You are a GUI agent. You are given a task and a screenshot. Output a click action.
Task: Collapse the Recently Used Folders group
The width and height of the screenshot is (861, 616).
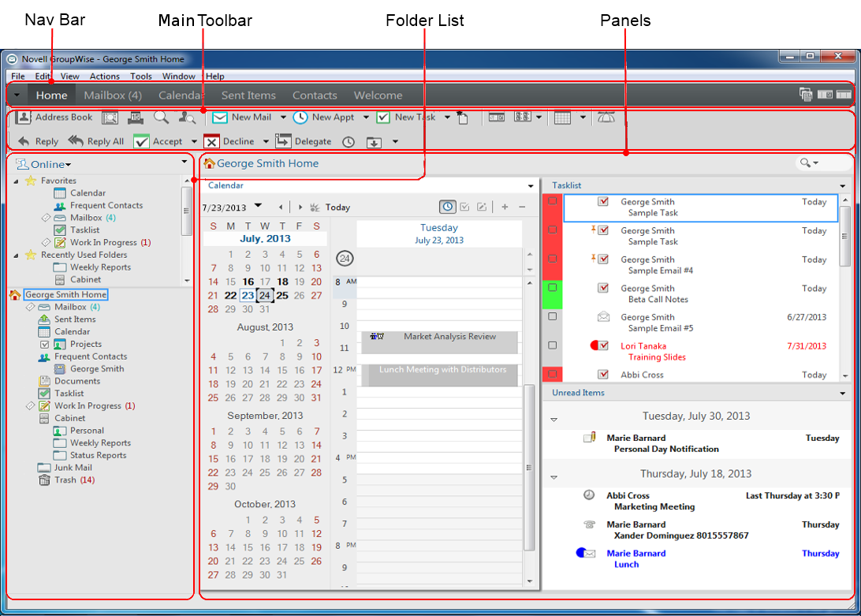tap(16, 255)
